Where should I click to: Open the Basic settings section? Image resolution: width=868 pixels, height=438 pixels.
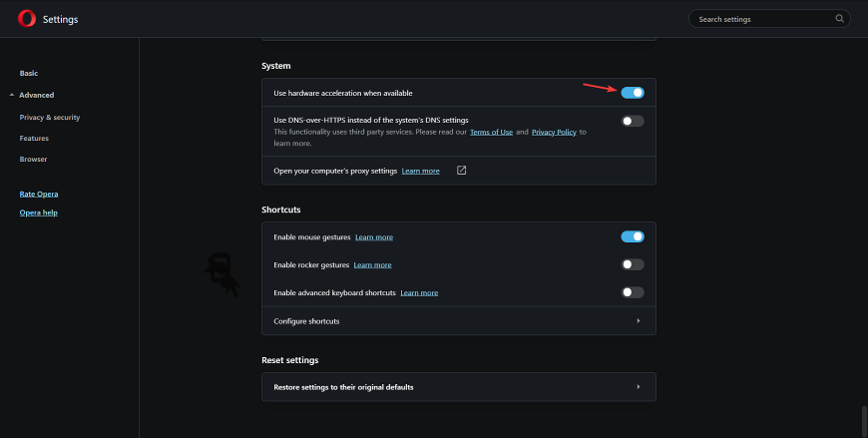29,73
